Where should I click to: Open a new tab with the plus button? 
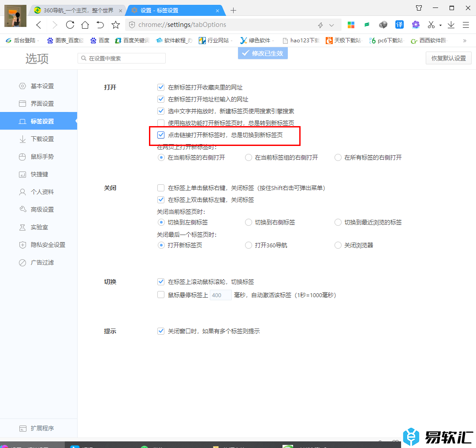coord(233,10)
